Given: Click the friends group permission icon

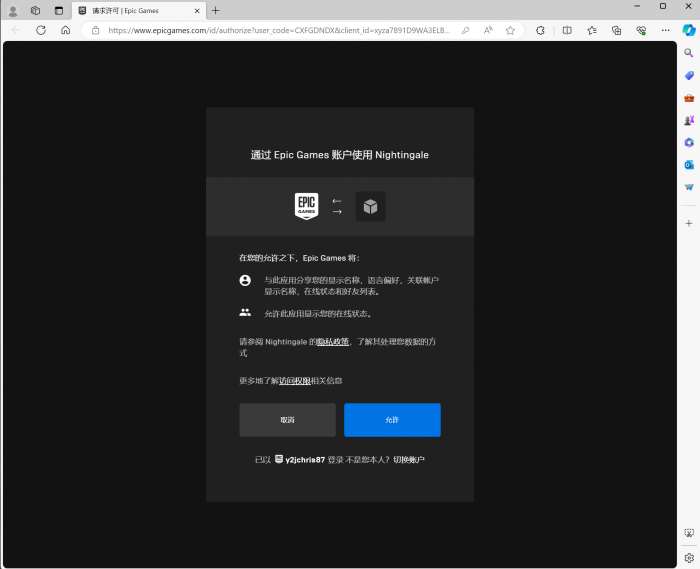Looking at the screenshot, I should click(245, 312).
